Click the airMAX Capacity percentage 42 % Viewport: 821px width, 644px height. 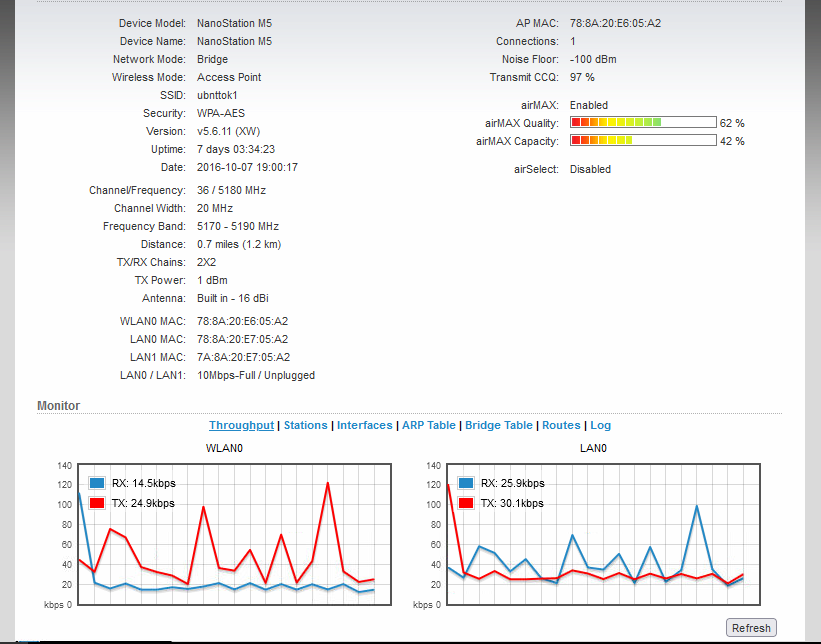[x=732, y=141]
